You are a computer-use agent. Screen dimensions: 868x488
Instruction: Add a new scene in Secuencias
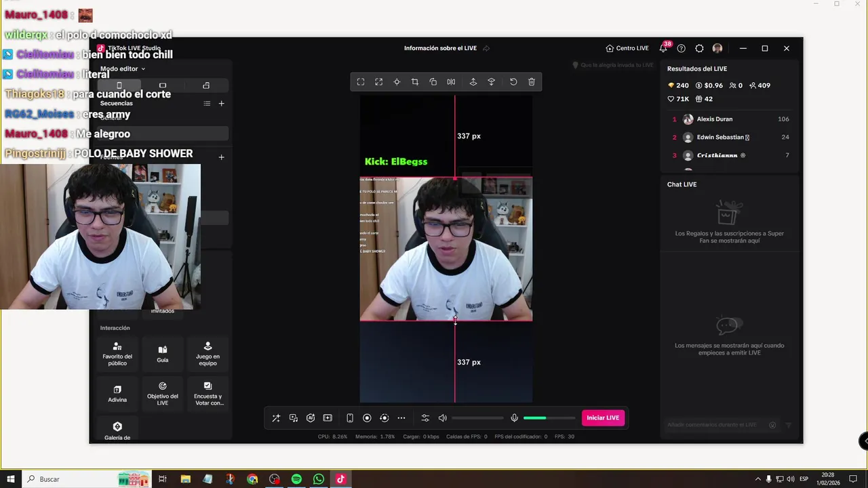221,104
